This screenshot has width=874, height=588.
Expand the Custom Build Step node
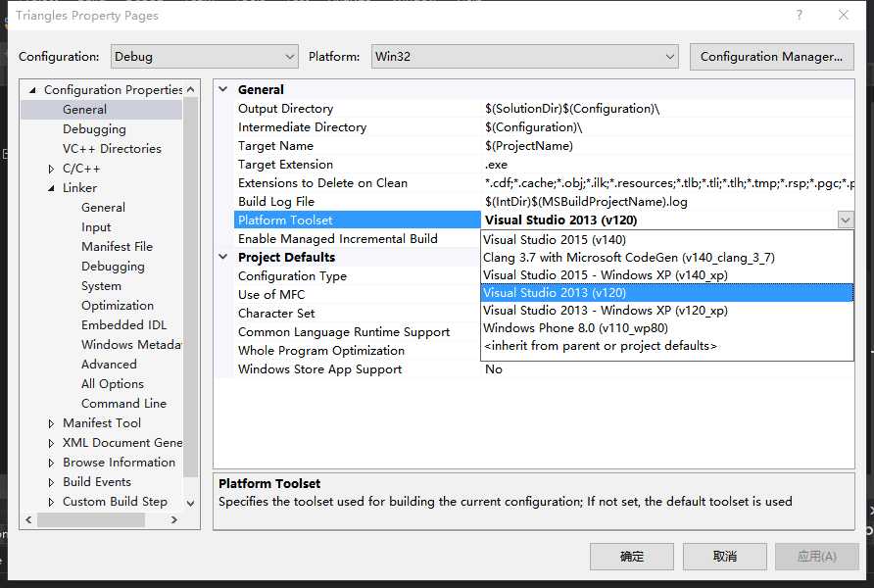[x=51, y=502]
